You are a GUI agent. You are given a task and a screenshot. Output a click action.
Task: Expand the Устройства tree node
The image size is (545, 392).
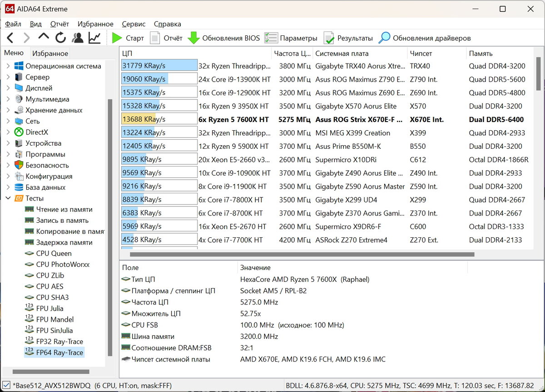coord(8,143)
